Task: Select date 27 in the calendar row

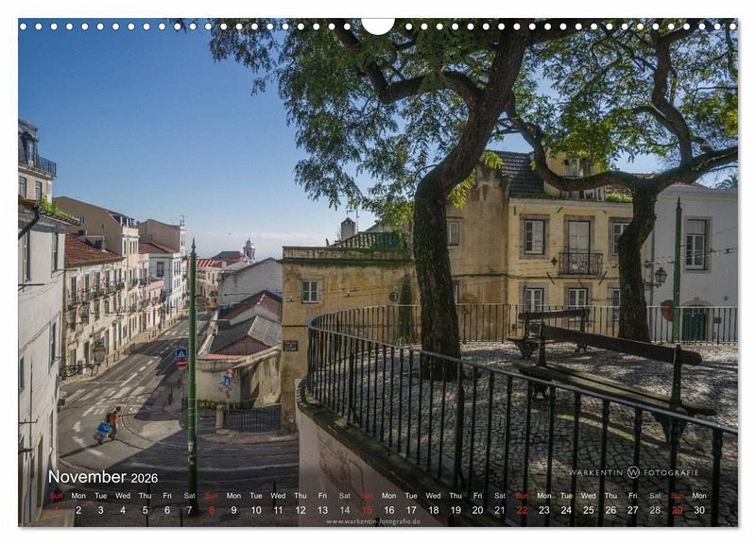Action: tap(633, 510)
